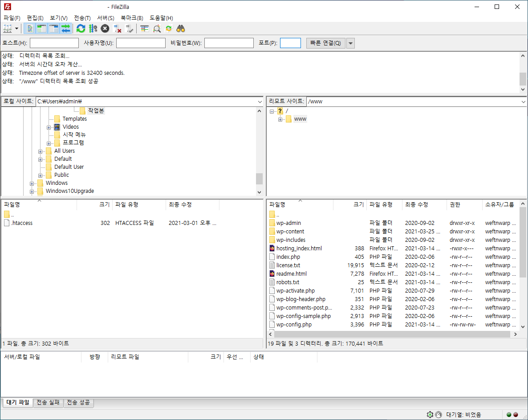
Task: Open the 편집(E) menu
Action: 35,18
